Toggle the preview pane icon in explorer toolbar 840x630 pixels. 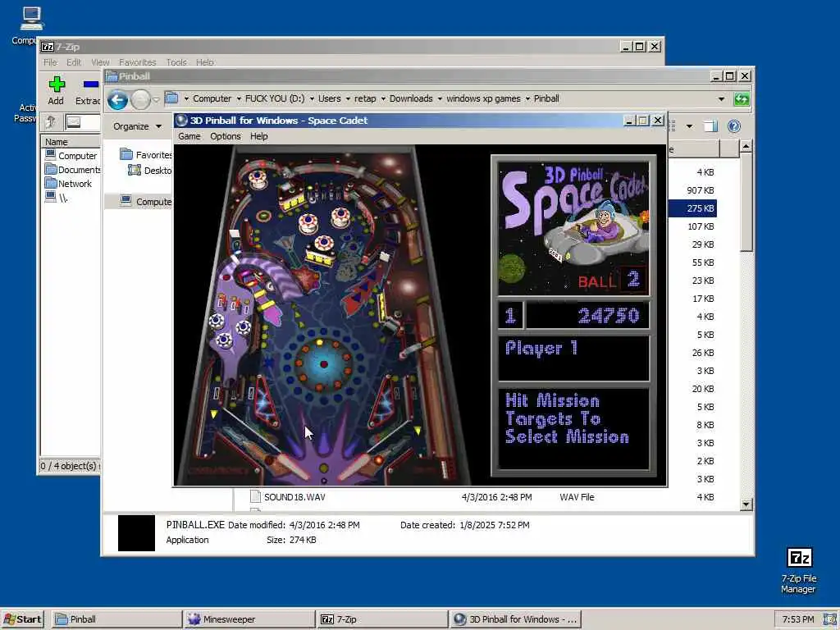[x=710, y=126]
